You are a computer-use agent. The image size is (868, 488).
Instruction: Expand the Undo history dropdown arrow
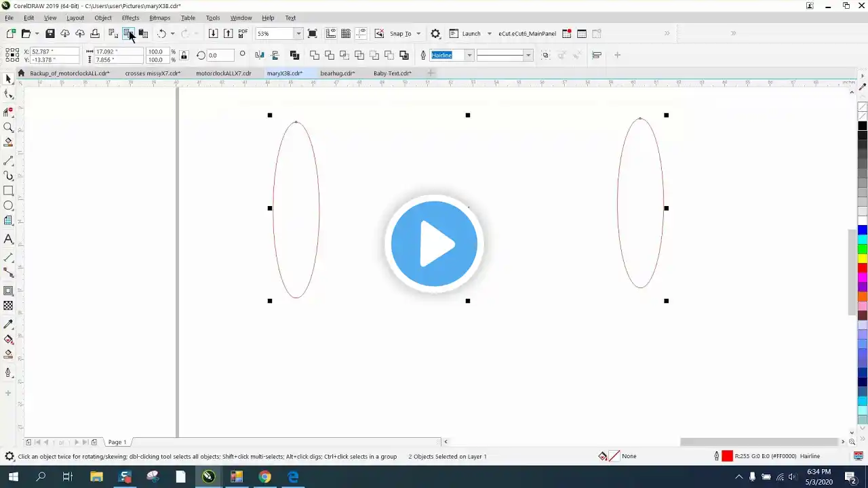pyautogui.click(x=172, y=33)
